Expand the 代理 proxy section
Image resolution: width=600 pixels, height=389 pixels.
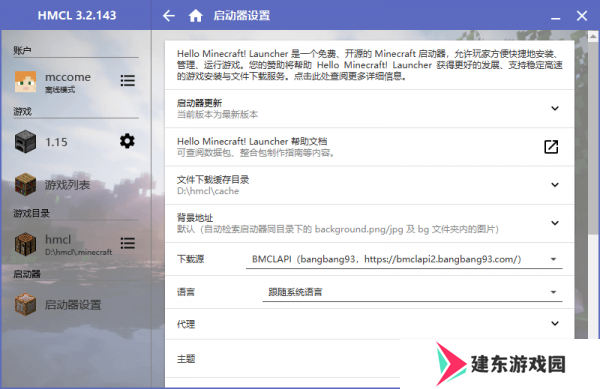[369, 324]
